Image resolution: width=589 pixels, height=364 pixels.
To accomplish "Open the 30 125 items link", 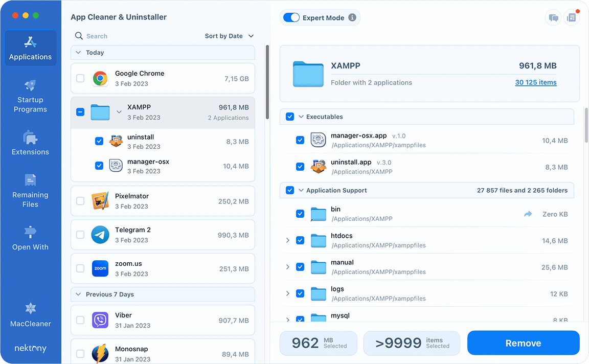I will coord(535,82).
